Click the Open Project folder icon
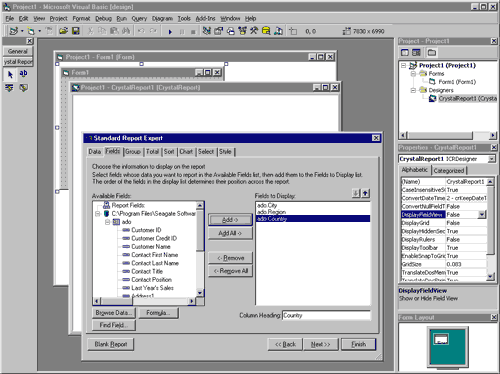The width and height of the screenshot is (500, 374). click(x=63, y=31)
